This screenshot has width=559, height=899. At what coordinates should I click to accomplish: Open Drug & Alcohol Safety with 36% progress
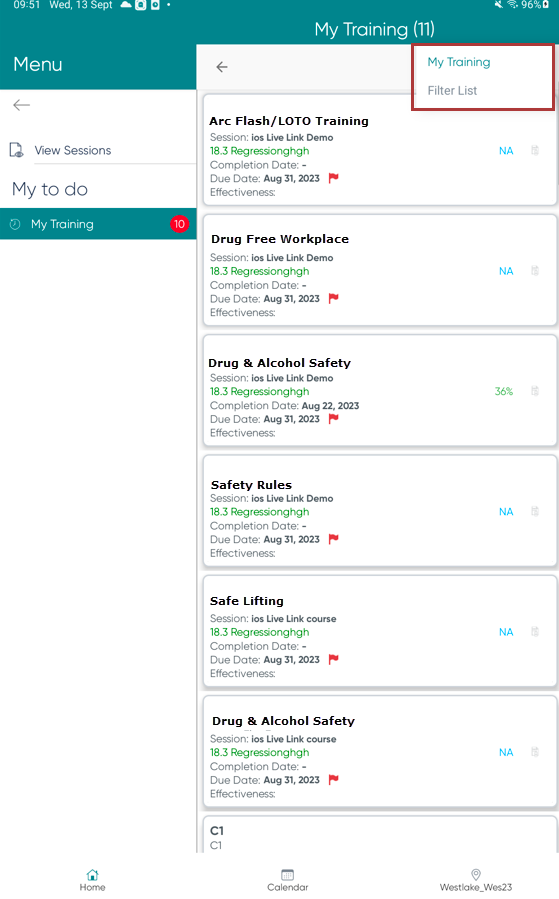pos(381,390)
